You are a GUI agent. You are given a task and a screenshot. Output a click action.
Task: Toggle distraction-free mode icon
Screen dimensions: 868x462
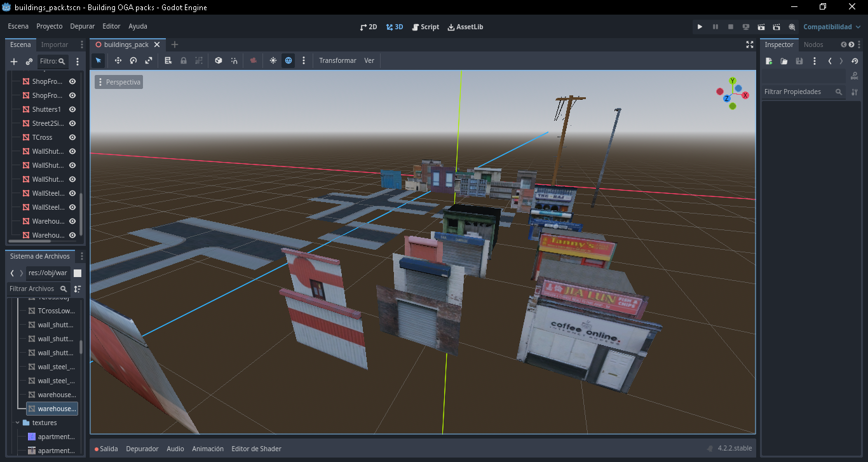click(750, 44)
